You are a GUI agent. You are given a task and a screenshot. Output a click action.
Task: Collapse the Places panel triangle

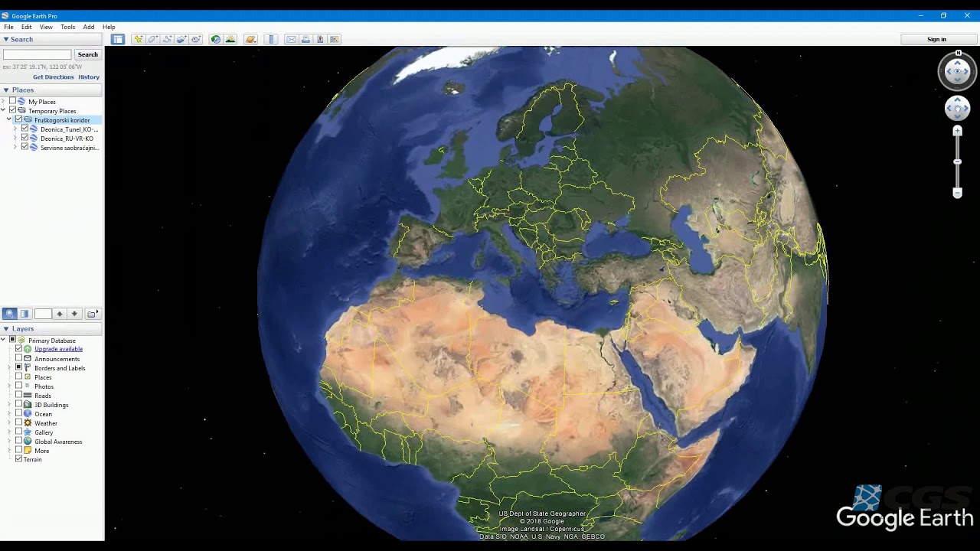(x=5, y=90)
